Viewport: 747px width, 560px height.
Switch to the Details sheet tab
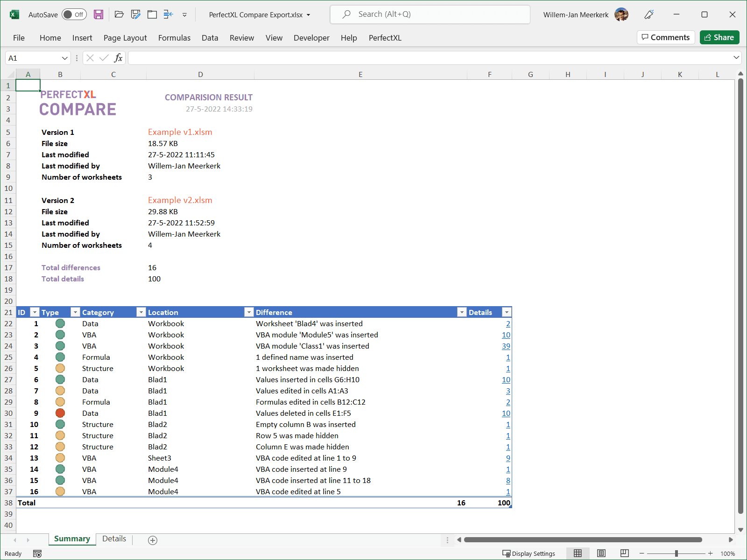click(x=114, y=539)
